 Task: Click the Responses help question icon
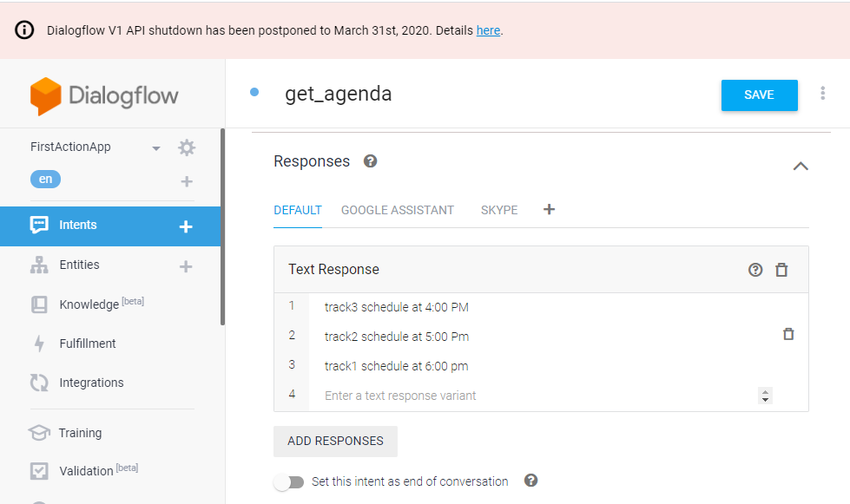(371, 161)
